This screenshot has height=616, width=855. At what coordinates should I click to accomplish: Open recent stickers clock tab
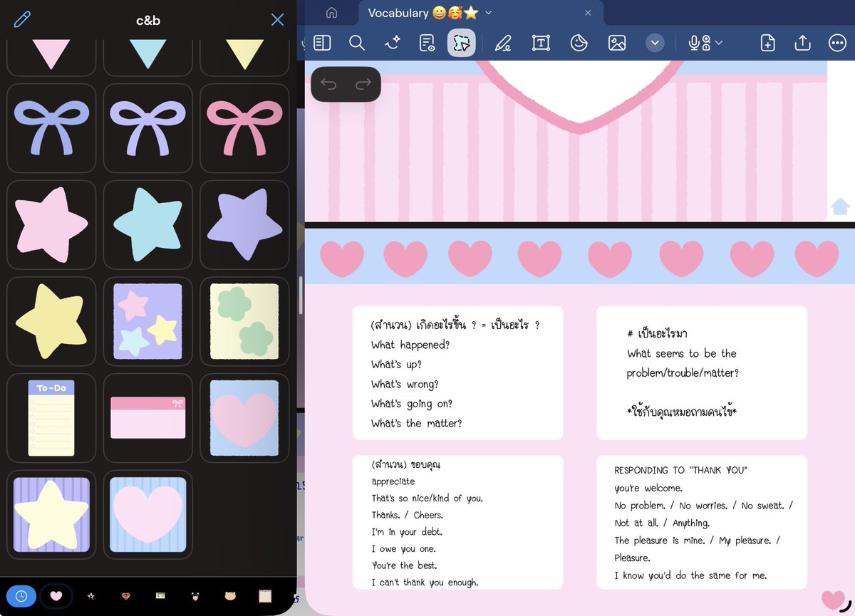pyautogui.click(x=21, y=596)
